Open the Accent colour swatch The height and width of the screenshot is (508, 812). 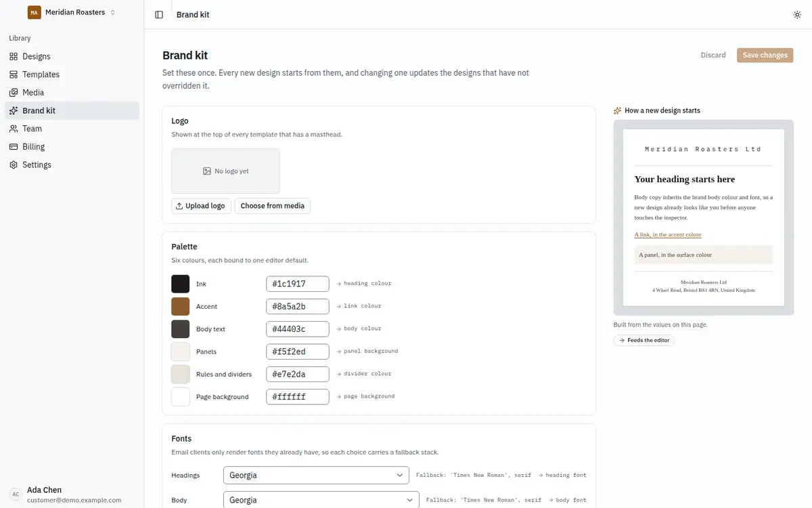pos(181,306)
